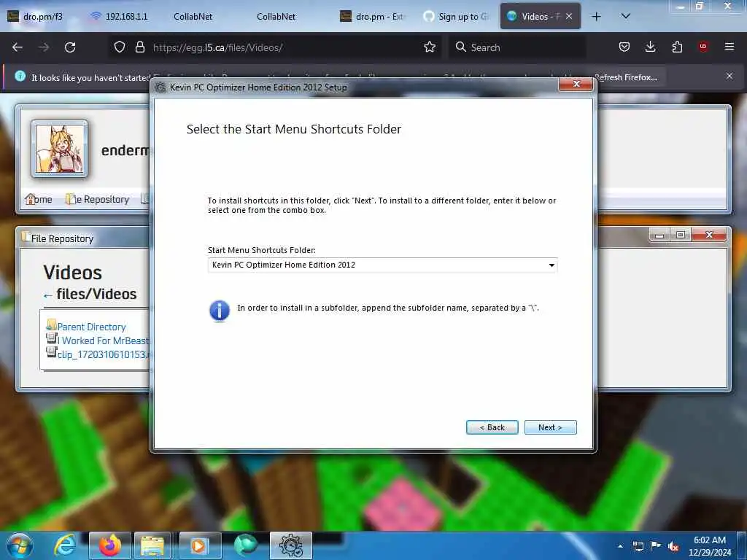Click the blue info icon in Setup
747x560 pixels.
219,311
